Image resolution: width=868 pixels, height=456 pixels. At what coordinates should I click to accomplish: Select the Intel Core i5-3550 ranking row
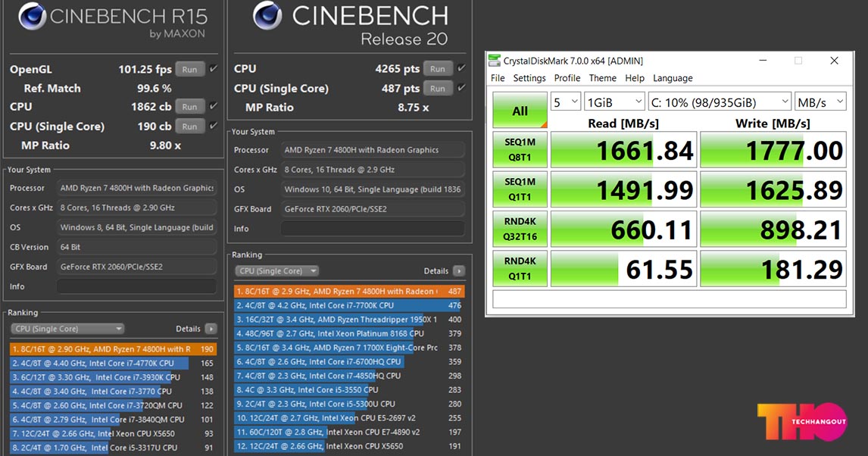[x=349, y=389]
